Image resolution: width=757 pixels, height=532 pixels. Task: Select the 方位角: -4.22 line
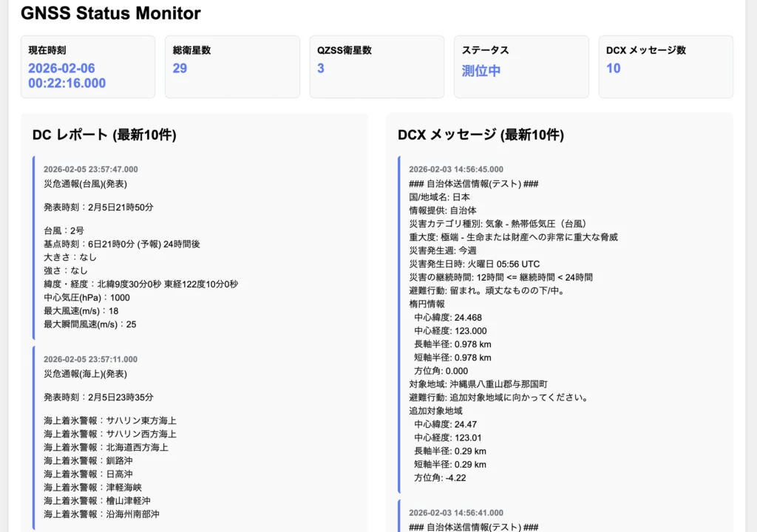(440, 477)
